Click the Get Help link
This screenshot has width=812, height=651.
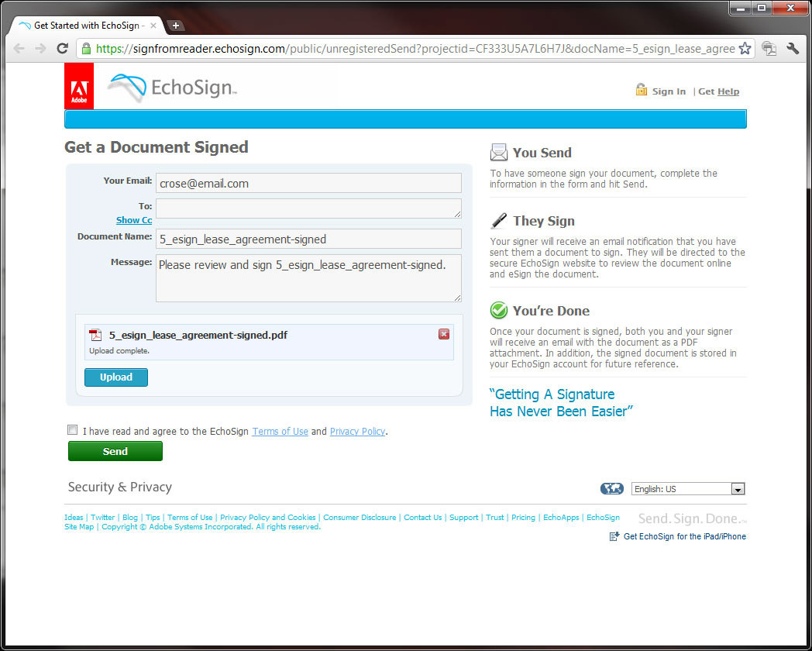coord(719,91)
